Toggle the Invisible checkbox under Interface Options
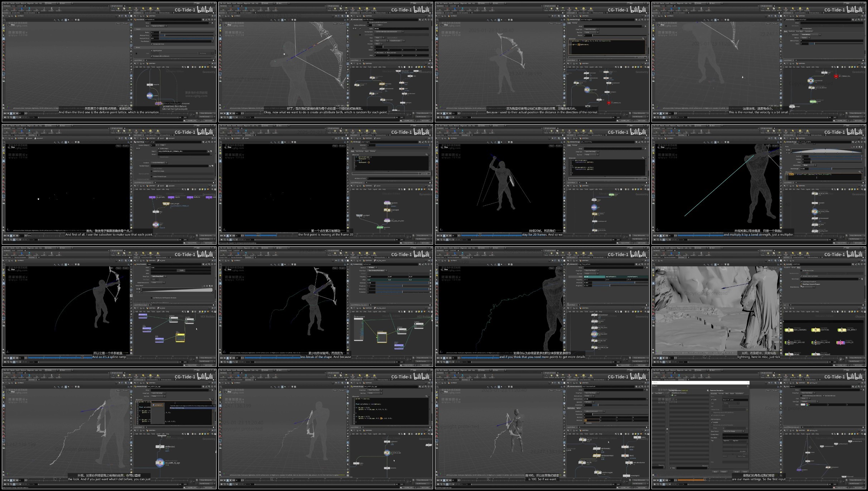 pyautogui.click(x=712, y=422)
